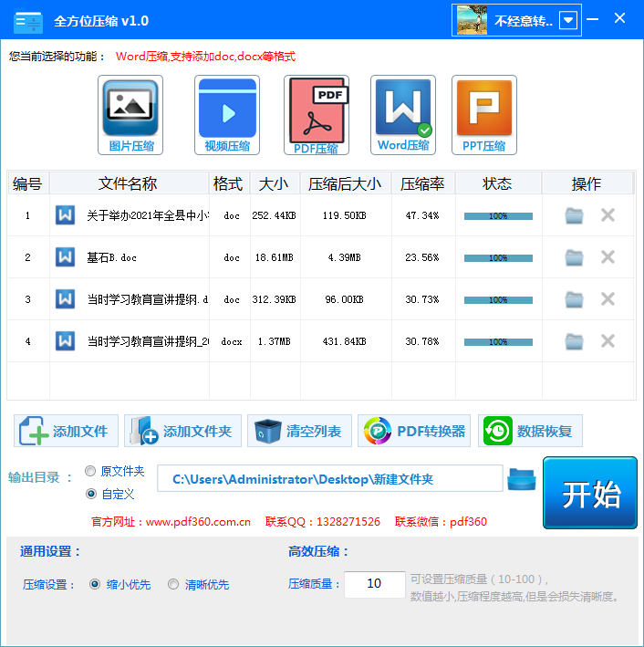The width and height of the screenshot is (644, 647).
Task: Click the app logo in title bar
Action: pyautogui.click(x=28, y=22)
